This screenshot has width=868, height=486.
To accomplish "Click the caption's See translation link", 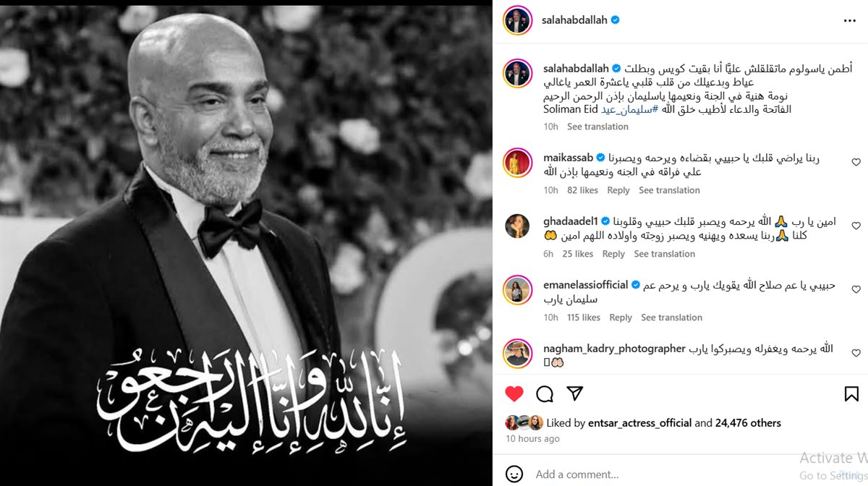I will click(x=597, y=127).
